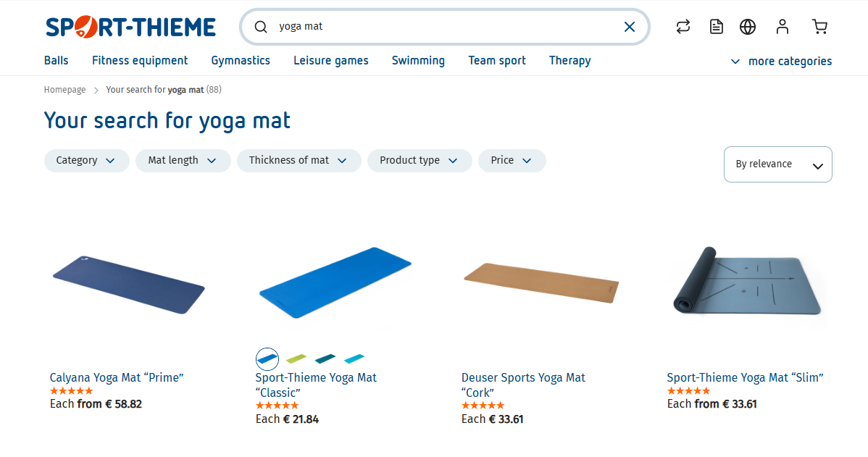Viewport: 868px width, 457px height.
Task: Click the compare products arrows icon
Action: coord(683,27)
